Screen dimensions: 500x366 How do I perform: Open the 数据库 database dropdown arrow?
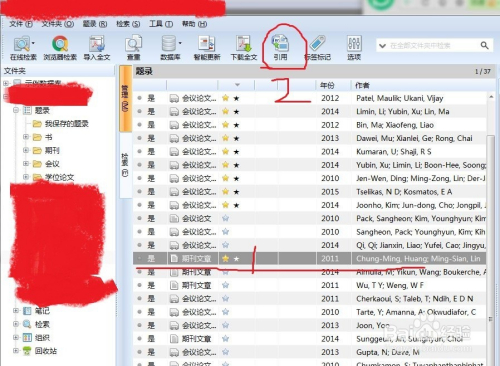[x=180, y=43]
